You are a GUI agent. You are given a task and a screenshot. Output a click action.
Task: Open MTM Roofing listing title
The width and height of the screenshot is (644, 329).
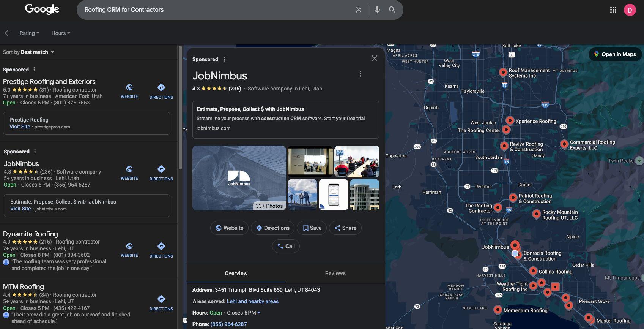click(x=24, y=287)
